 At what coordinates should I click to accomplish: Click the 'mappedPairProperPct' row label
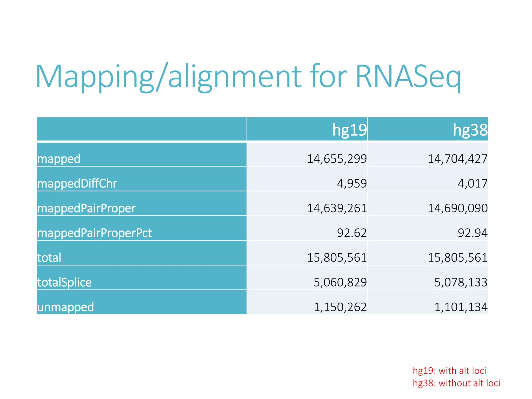94,233
